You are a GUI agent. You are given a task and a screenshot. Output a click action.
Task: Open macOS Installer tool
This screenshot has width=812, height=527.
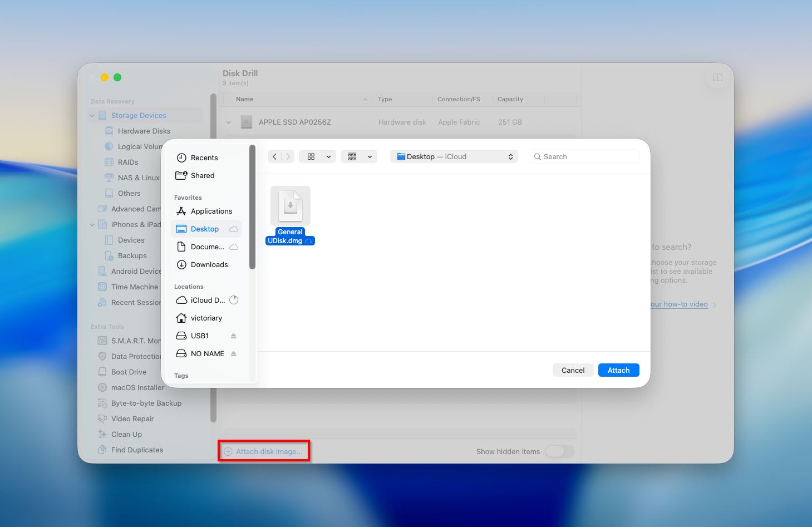coord(137,387)
